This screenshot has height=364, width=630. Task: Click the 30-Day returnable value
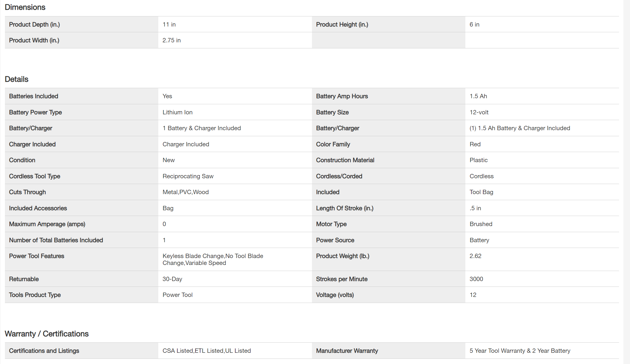coord(172,279)
